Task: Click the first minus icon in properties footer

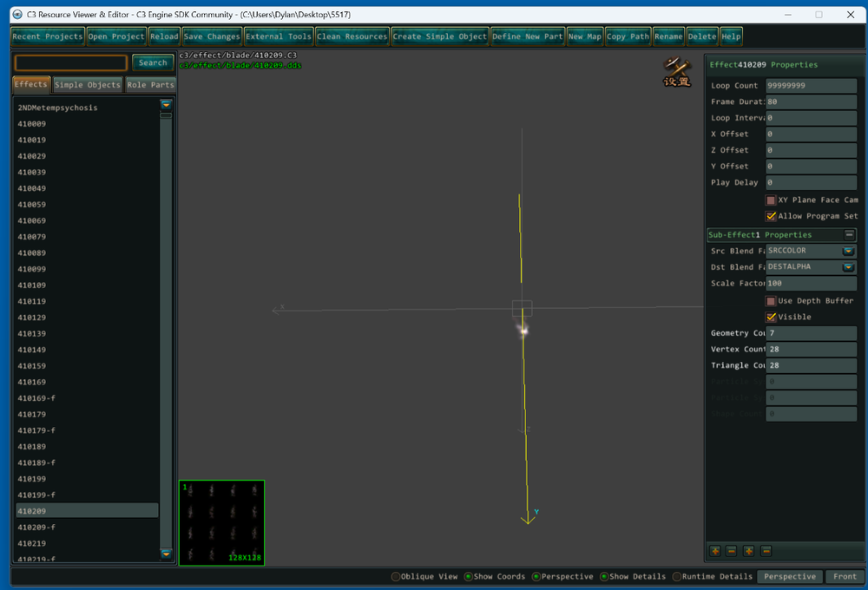Action: (x=732, y=551)
